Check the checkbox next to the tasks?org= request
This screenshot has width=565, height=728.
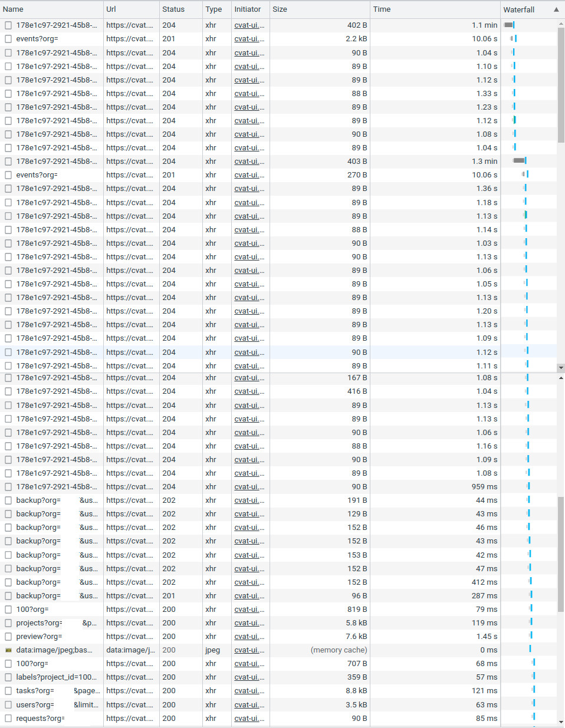pyautogui.click(x=8, y=691)
